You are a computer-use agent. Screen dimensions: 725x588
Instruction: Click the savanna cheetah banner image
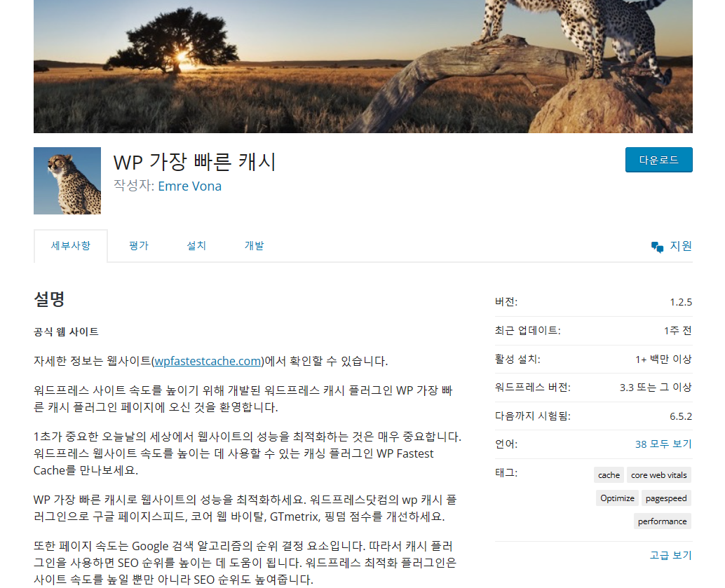[363, 67]
